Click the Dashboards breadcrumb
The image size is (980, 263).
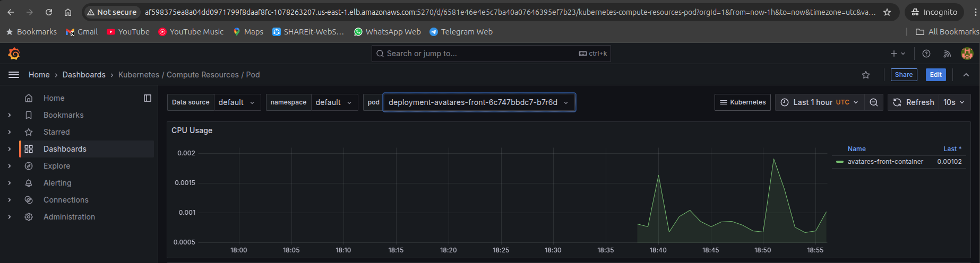tap(84, 75)
